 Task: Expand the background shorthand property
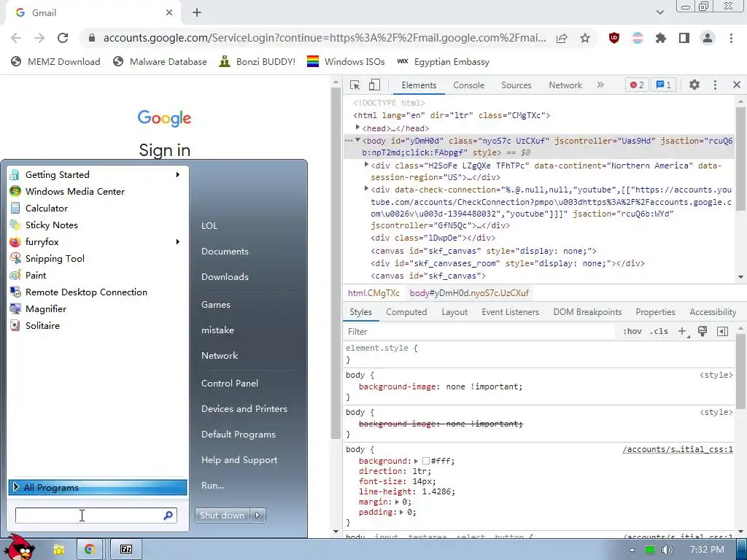point(416,461)
